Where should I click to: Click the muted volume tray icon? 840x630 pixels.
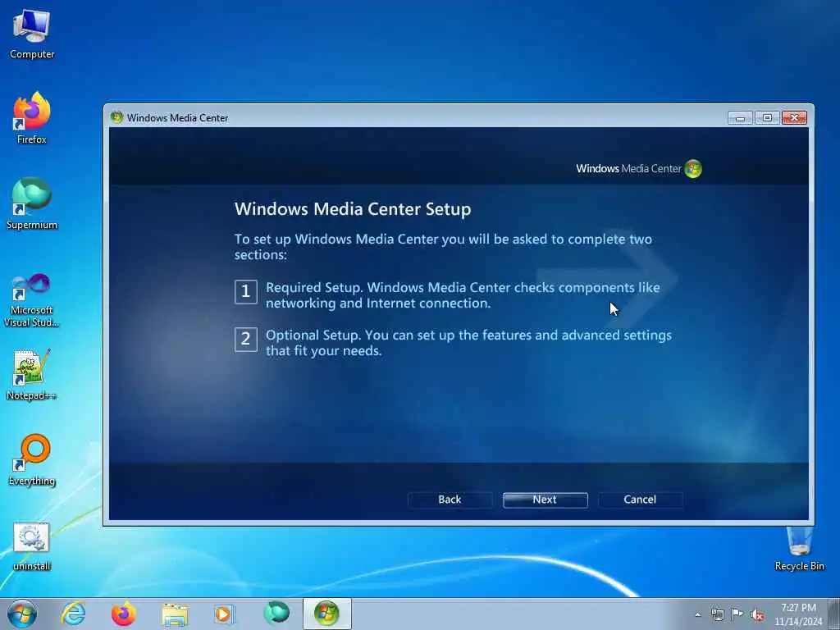coord(757,614)
